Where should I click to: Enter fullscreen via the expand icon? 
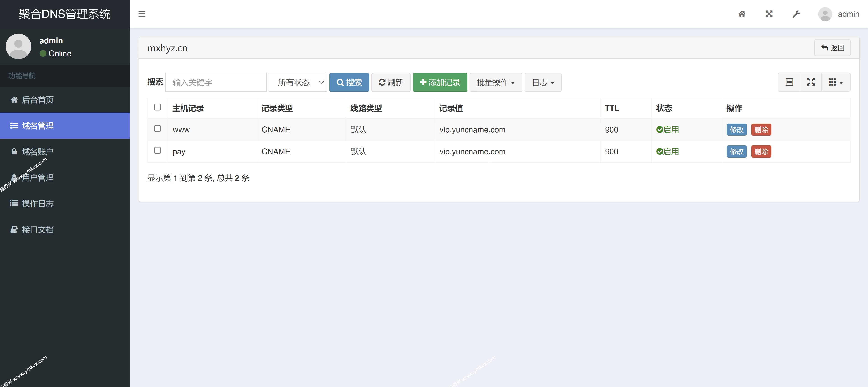click(x=769, y=14)
